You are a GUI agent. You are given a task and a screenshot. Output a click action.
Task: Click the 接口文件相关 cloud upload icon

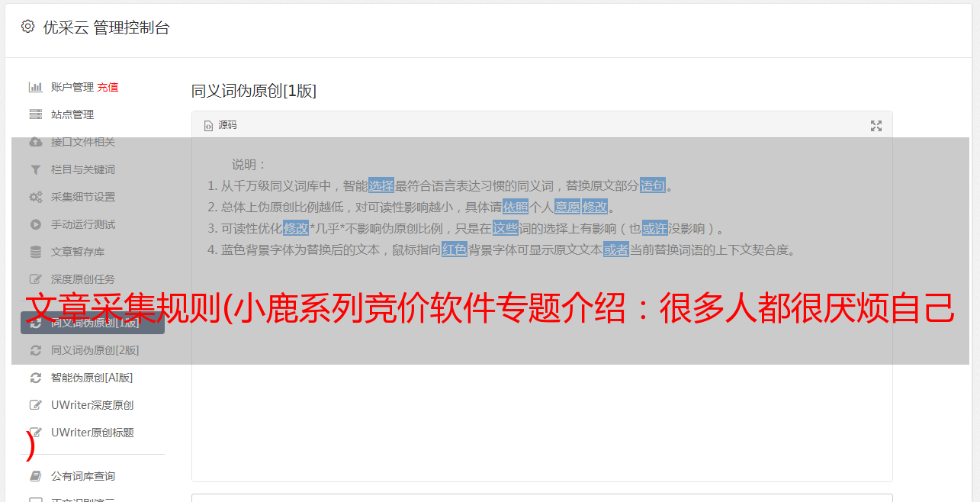35,142
